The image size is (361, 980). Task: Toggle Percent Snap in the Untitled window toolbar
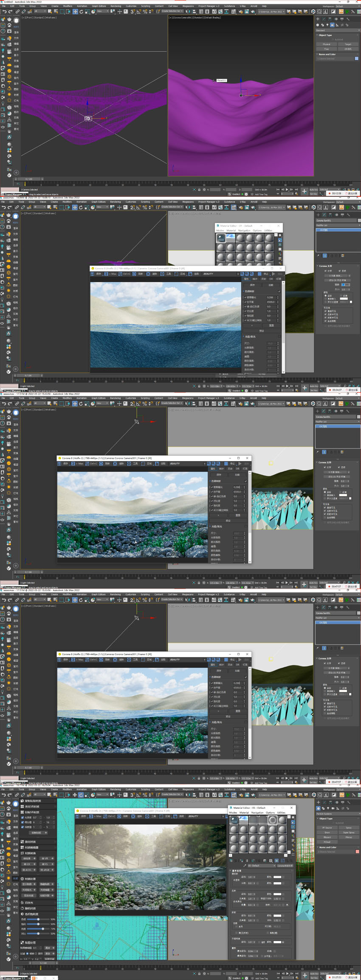(x=145, y=11)
